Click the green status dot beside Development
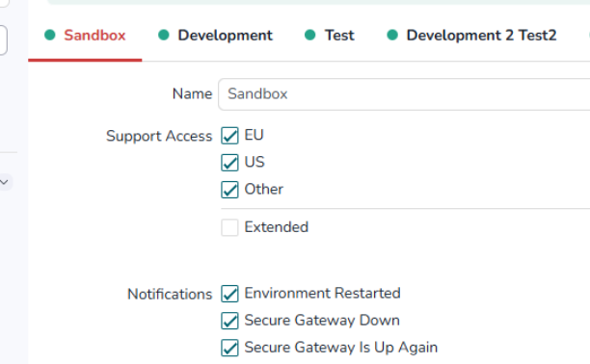The height and width of the screenshot is (364, 590). pyautogui.click(x=164, y=35)
